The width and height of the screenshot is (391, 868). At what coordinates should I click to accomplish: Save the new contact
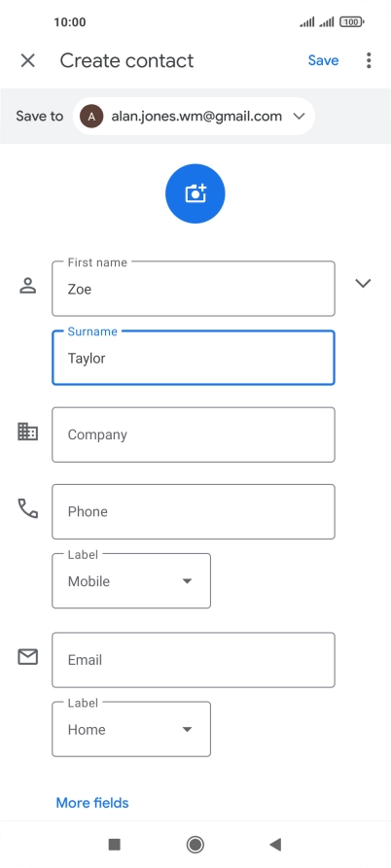pos(324,60)
